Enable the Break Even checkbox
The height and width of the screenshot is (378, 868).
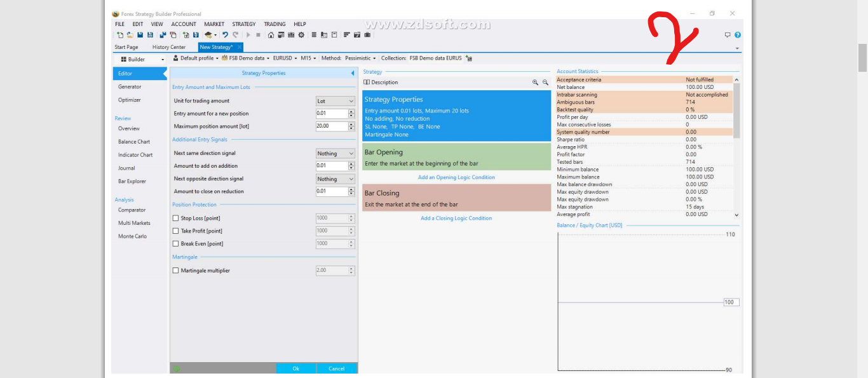(x=176, y=243)
